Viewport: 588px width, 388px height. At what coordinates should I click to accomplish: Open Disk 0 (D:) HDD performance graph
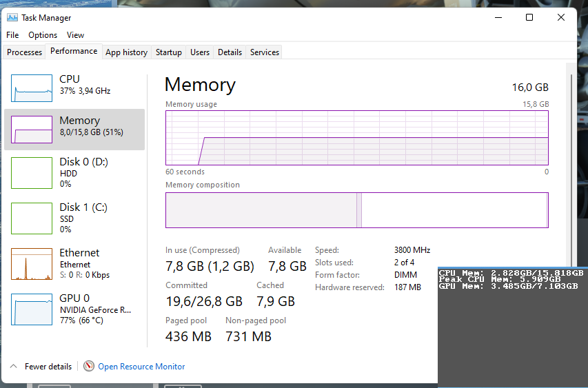click(x=32, y=173)
